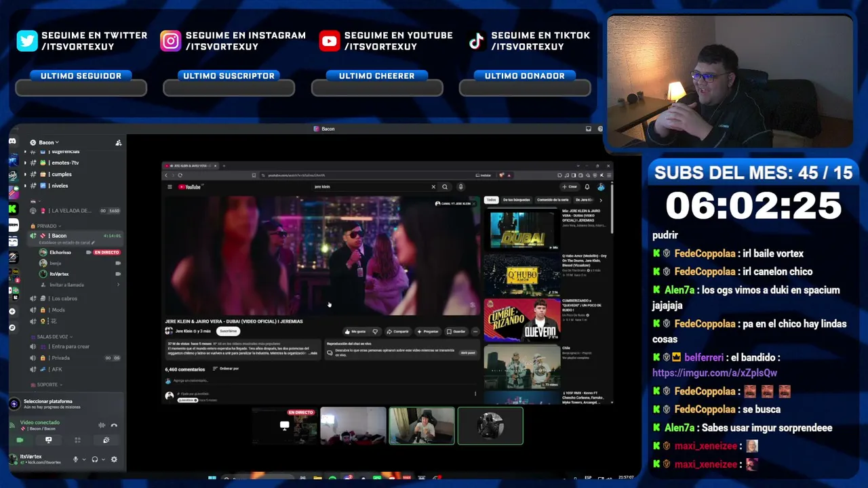Open the imgur link in stream chat
This screenshot has width=868, height=488.
pos(715,373)
